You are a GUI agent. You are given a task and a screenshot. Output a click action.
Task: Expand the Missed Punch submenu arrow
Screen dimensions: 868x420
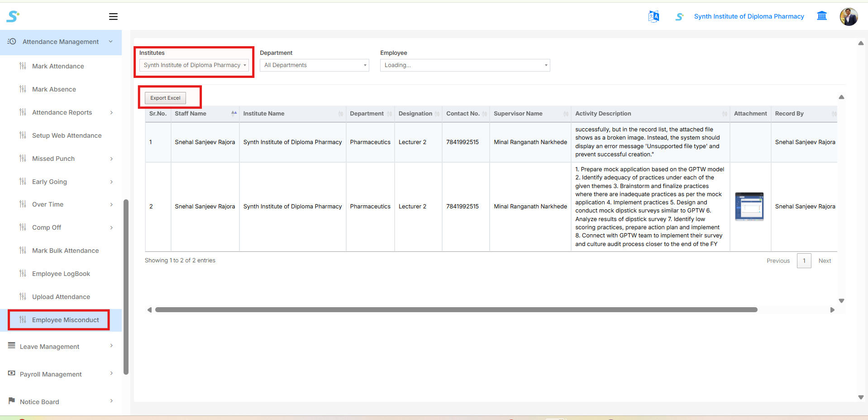coord(111,159)
